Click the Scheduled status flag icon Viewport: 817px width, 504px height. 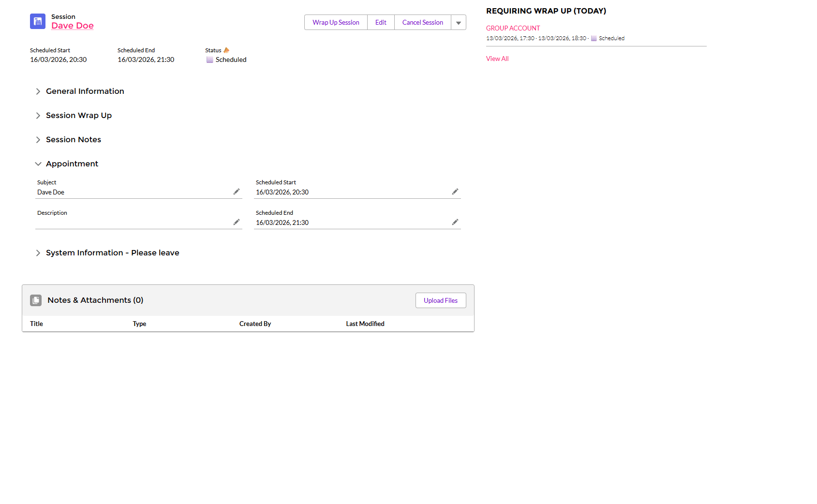[210, 60]
